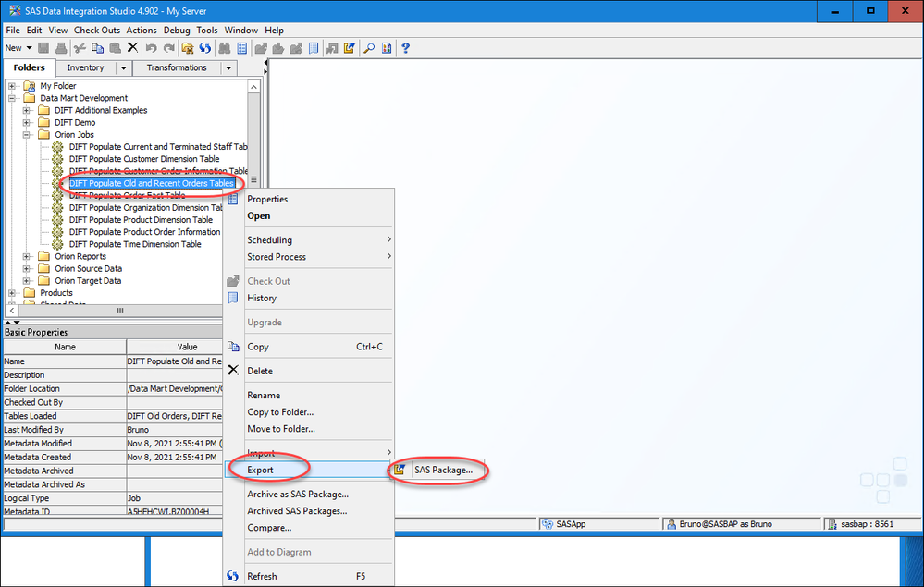Expand the Products folder node
The height and width of the screenshot is (587, 924).
12,293
